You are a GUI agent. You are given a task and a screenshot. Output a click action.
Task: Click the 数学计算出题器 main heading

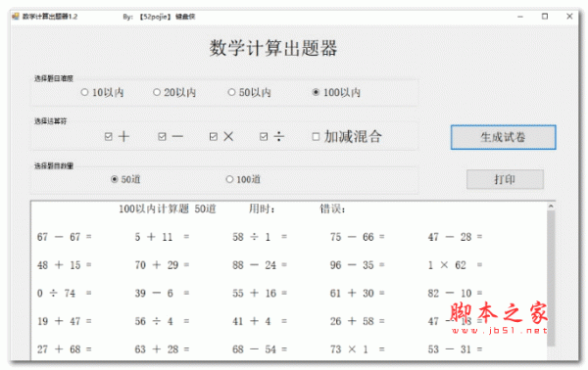pos(273,48)
